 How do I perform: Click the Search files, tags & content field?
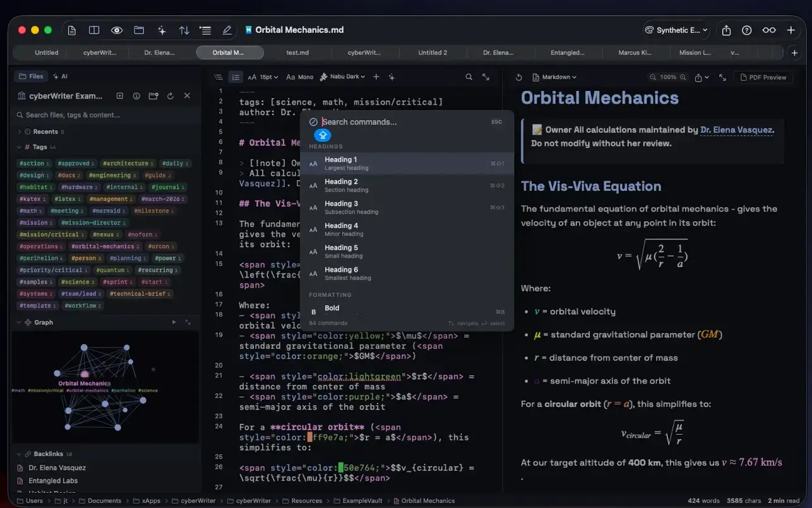click(104, 115)
